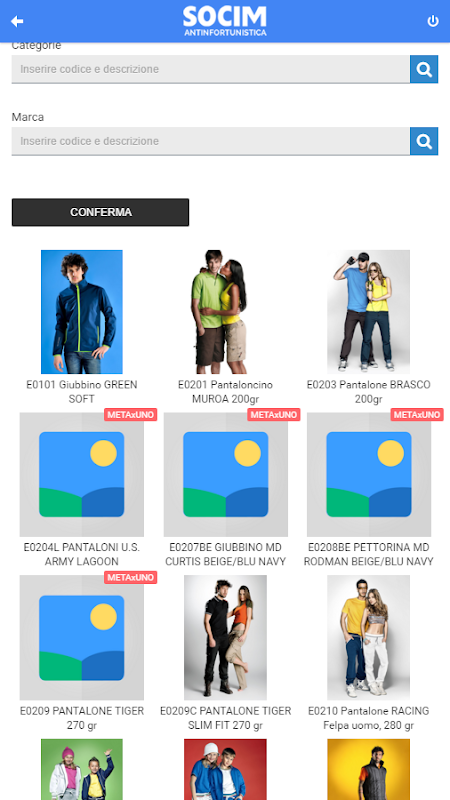The height and width of the screenshot is (800, 450).
Task: Go back using the arrow icon
Action: pyautogui.click(x=17, y=21)
